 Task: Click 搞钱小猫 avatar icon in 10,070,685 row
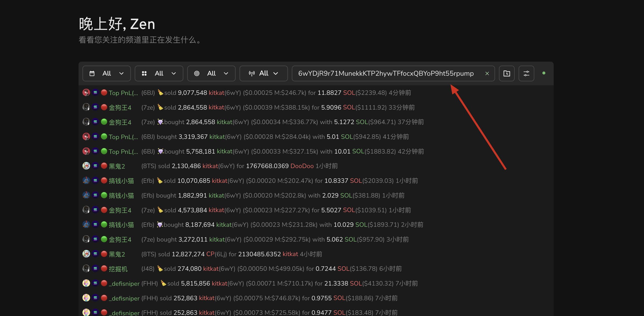coord(86,181)
